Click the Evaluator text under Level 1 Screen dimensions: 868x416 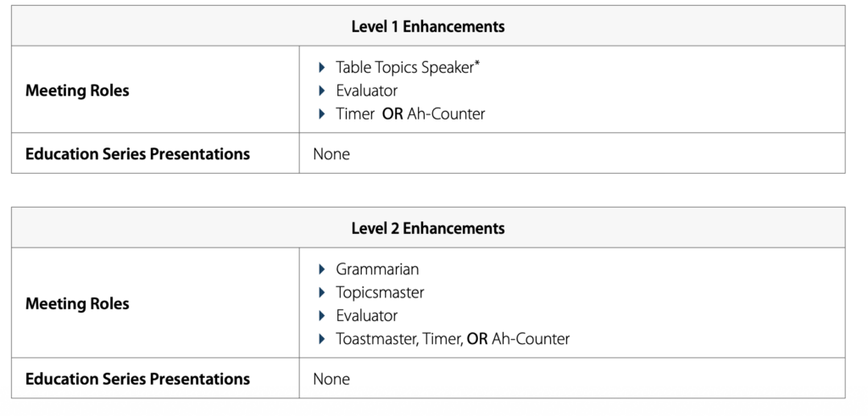pos(366,91)
